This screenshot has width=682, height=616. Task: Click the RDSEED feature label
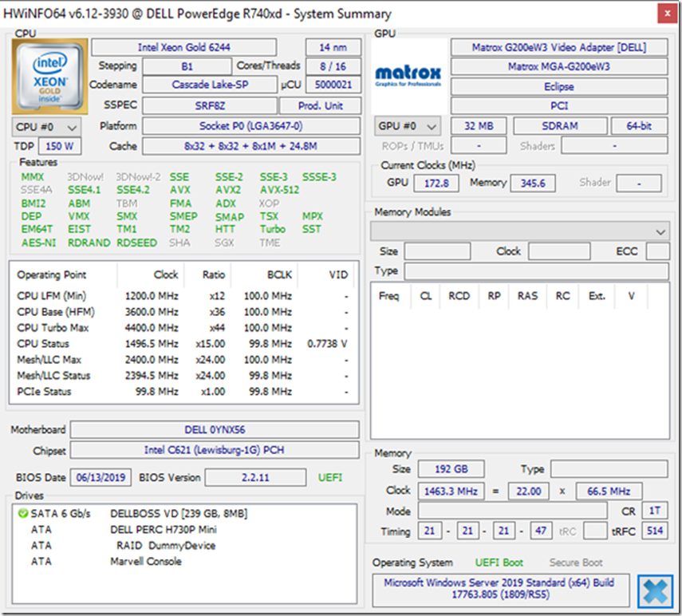click(136, 243)
